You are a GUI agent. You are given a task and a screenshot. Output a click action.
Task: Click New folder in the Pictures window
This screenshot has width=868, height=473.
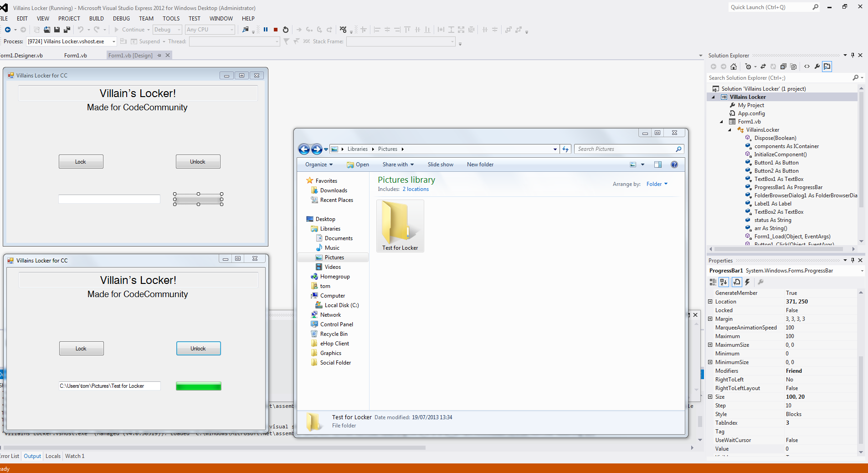480,165
